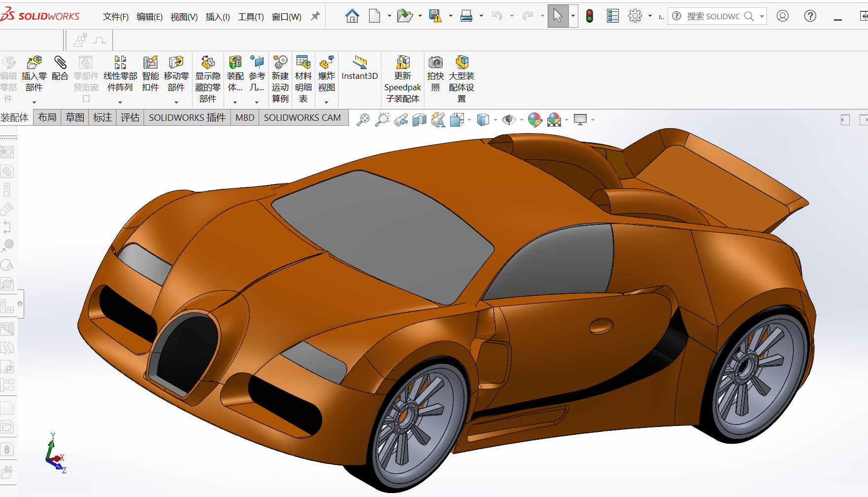Click the XYZ orientation triad
Screen dimensions: 868x497
point(56,454)
